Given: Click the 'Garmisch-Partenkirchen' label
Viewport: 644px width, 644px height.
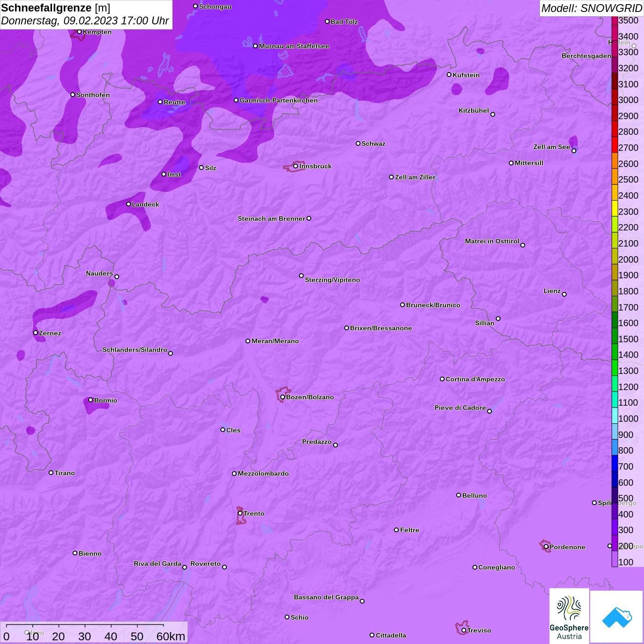Looking at the screenshot, I should [x=279, y=100].
